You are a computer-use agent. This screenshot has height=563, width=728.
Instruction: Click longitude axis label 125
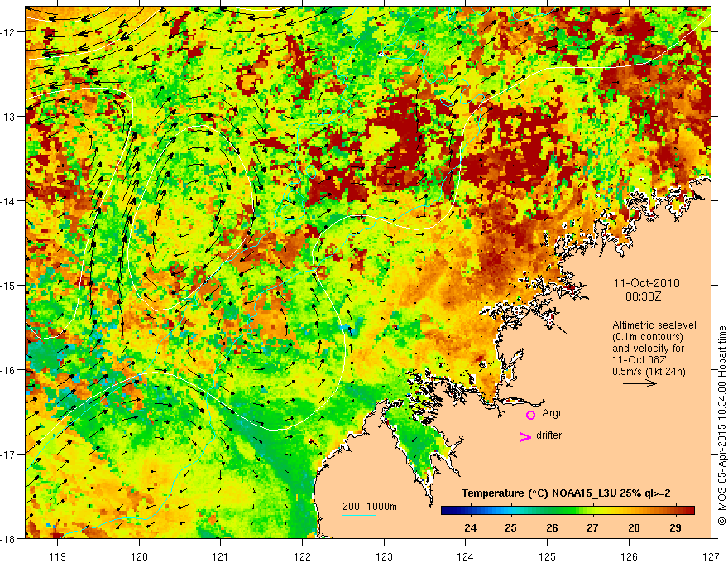(548, 556)
